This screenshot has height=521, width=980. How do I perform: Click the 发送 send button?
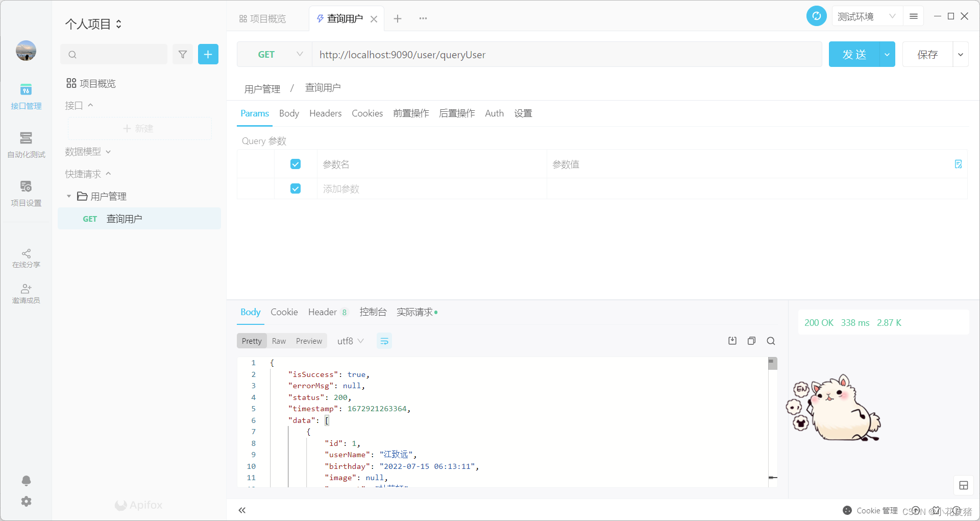[854, 54]
